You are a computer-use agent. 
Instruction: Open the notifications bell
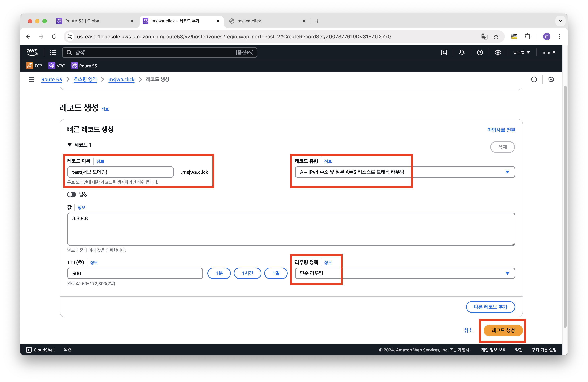click(x=461, y=52)
